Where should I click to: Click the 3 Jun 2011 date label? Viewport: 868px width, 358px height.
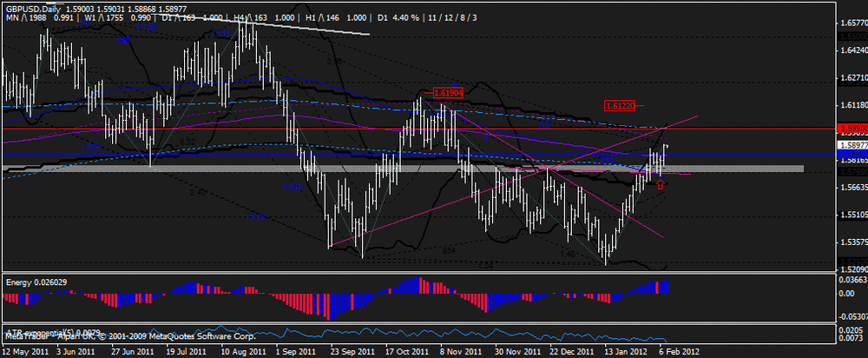pos(77,352)
